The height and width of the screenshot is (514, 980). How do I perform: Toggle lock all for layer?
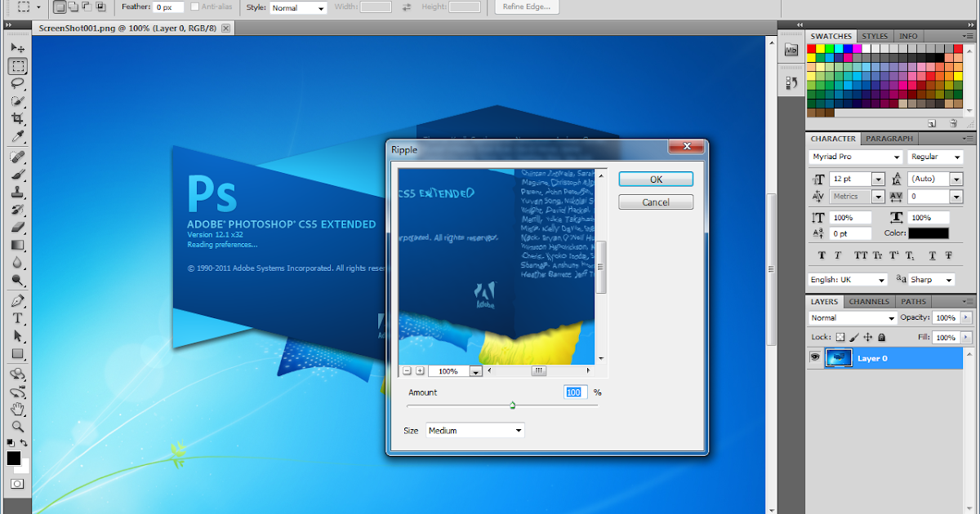(x=883, y=337)
